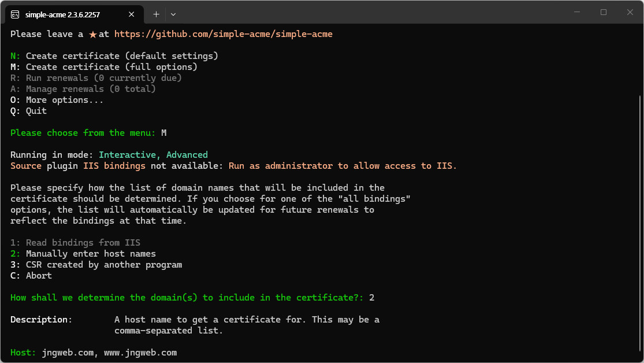The width and height of the screenshot is (644, 363).
Task: Click 'M: Create certificate (full options)'
Action: (x=104, y=67)
